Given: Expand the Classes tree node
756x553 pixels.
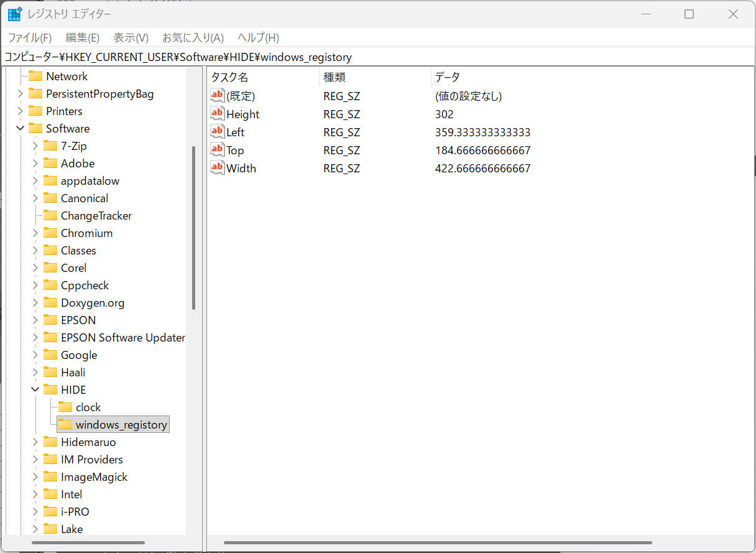Looking at the screenshot, I should [35, 251].
